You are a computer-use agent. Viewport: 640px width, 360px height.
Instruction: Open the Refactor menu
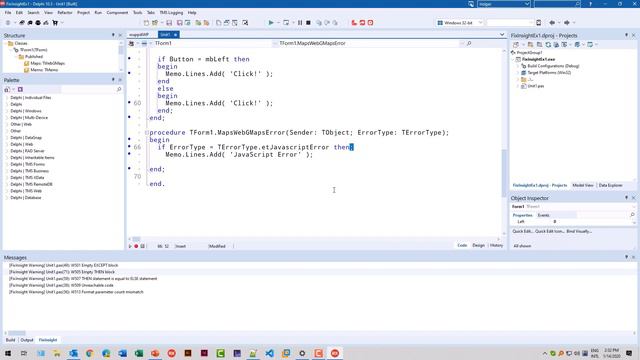(64, 13)
